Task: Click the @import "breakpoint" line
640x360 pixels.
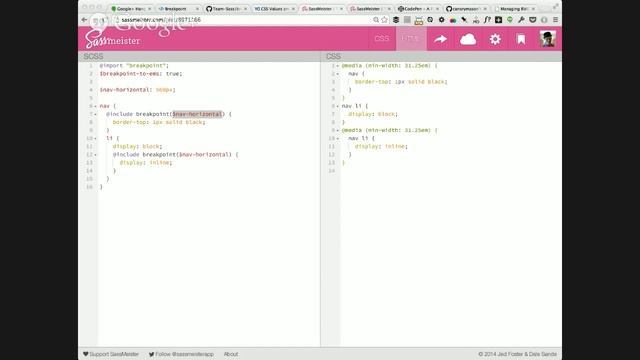Action: [134, 66]
